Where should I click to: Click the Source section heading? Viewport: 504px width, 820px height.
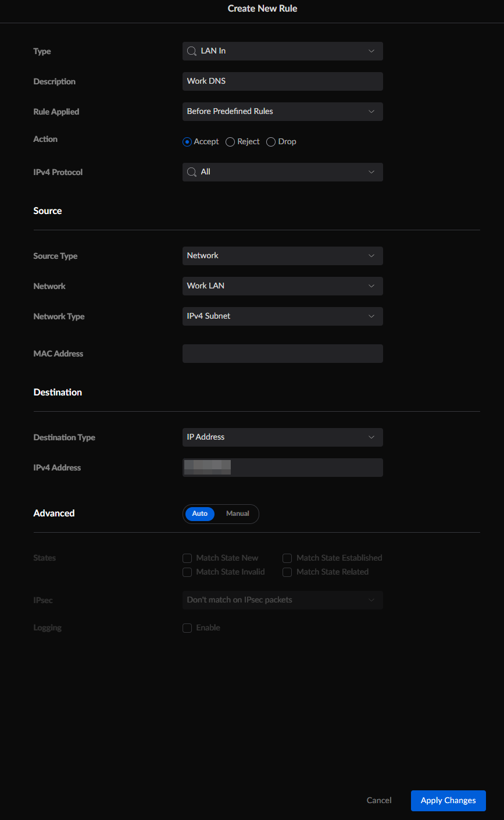pyautogui.click(x=48, y=211)
